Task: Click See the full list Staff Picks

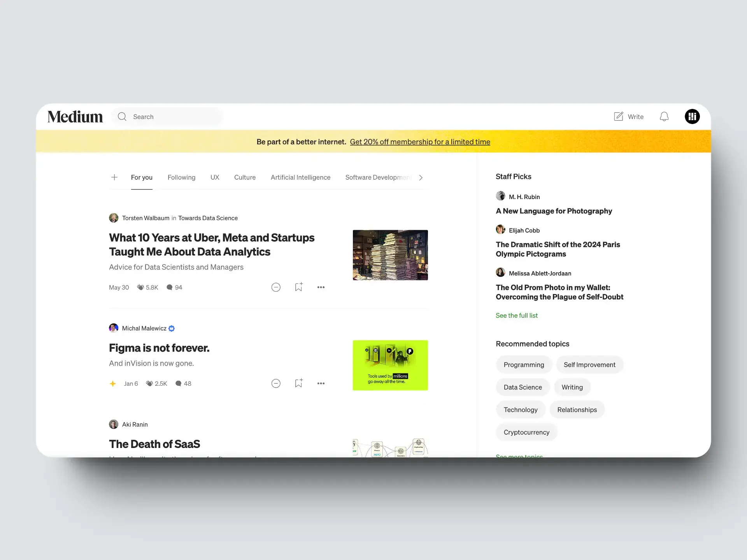Action: 516,315
